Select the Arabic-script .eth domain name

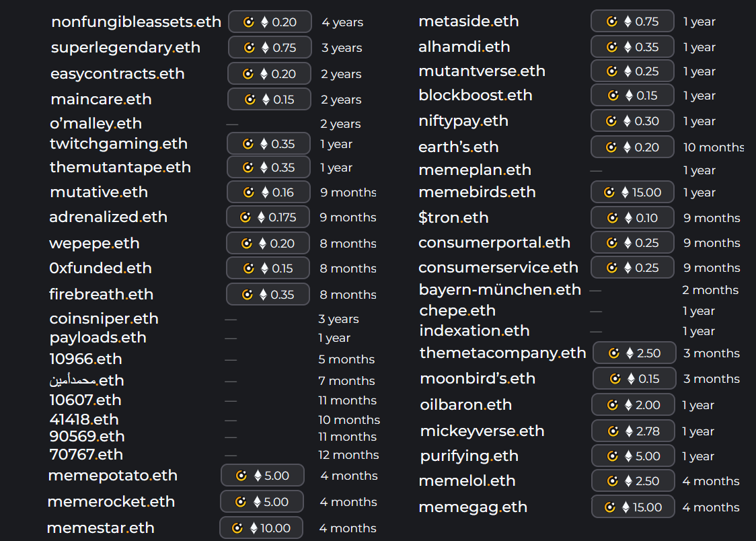pos(87,380)
